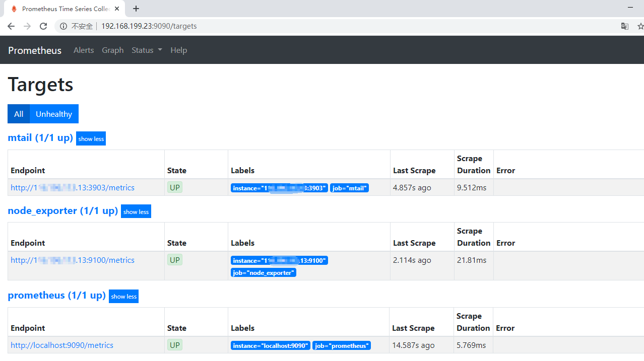Image resolution: width=644 pixels, height=361 pixels.
Task: Click the job="mtail" label badge
Action: (350, 188)
